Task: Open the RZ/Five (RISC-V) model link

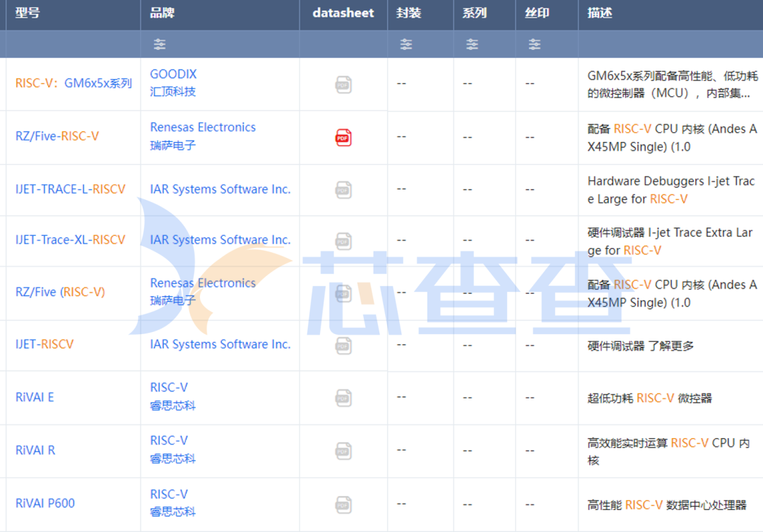Action: (60, 292)
